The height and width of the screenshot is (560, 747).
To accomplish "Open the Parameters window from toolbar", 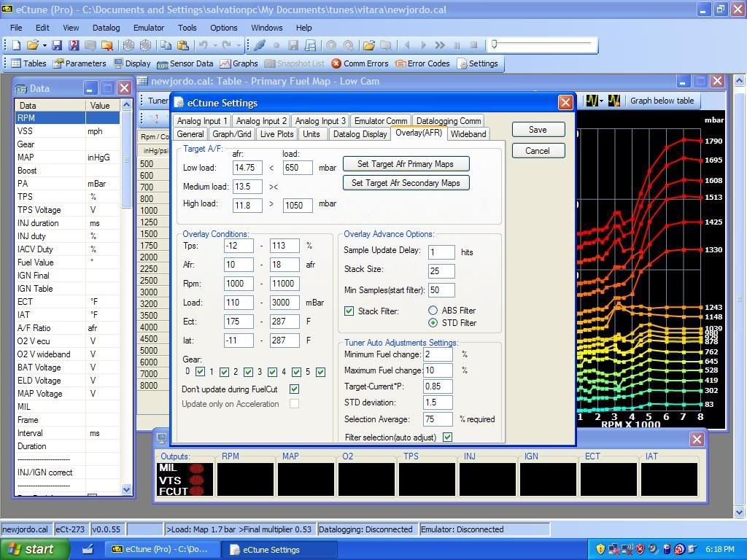I will coord(80,63).
